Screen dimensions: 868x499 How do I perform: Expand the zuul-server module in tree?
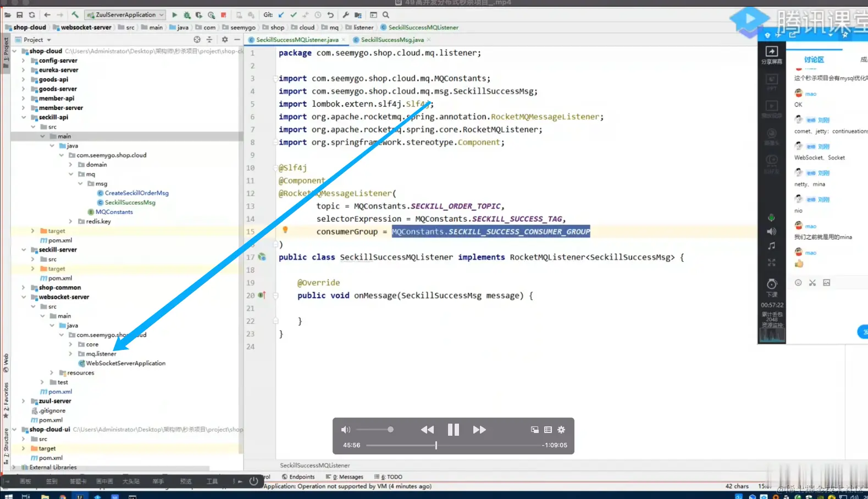click(x=23, y=401)
